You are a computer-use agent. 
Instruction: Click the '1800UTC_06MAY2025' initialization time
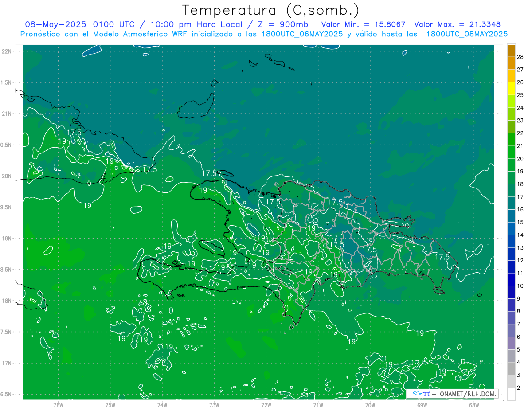(303, 34)
